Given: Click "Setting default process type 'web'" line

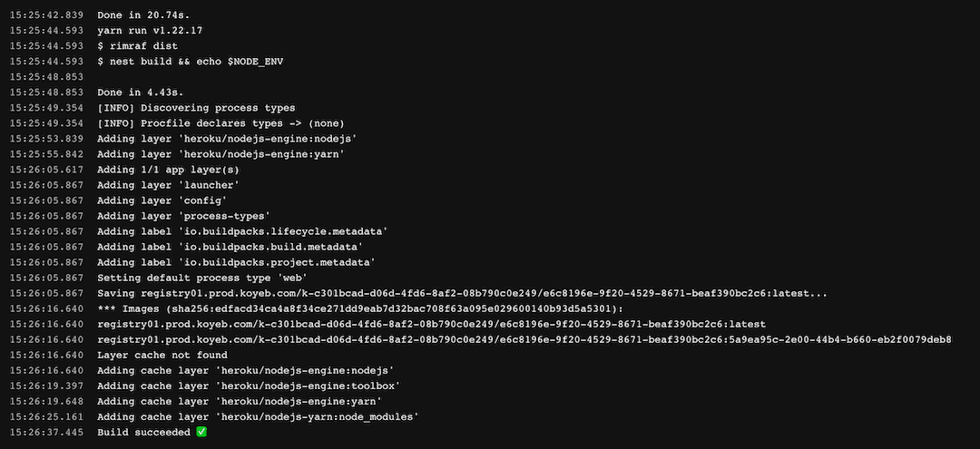Looking at the screenshot, I should point(202,278).
